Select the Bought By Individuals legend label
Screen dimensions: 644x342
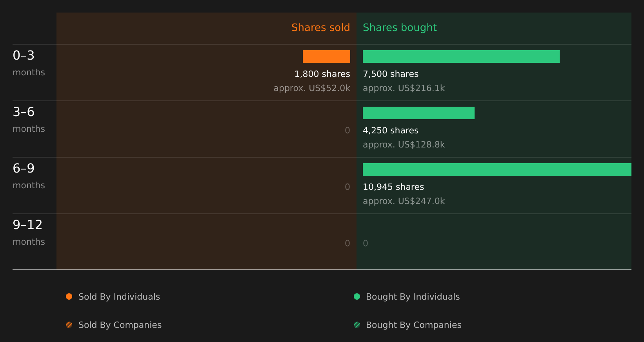point(413,297)
